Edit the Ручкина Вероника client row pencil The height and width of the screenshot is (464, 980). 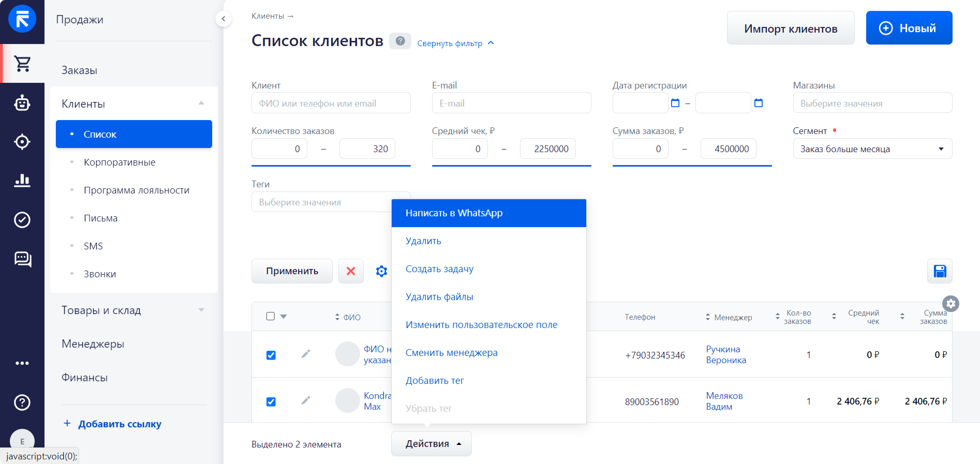pyautogui.click(x=306, y=354)
